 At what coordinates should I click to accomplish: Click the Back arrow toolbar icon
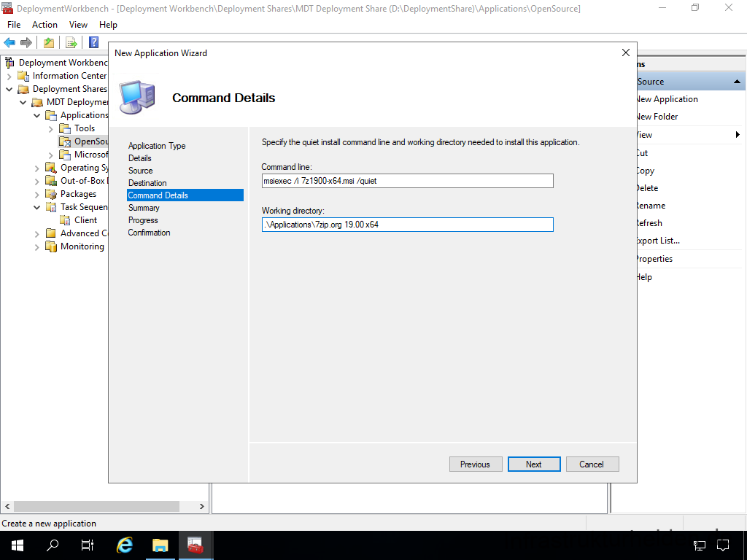tap(9, 42)
